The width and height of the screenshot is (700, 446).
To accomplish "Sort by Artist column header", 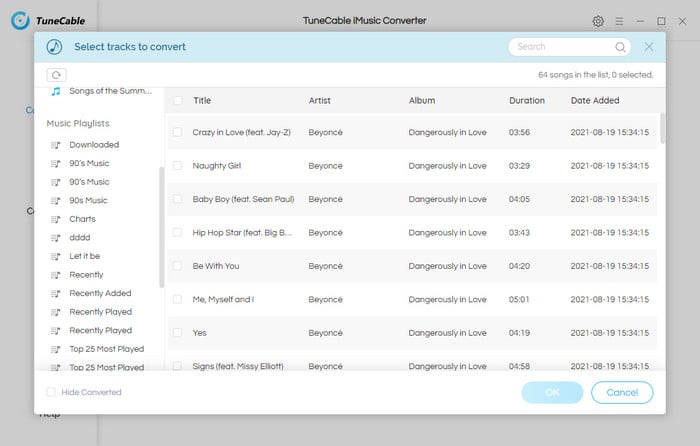I will [320, 100].
